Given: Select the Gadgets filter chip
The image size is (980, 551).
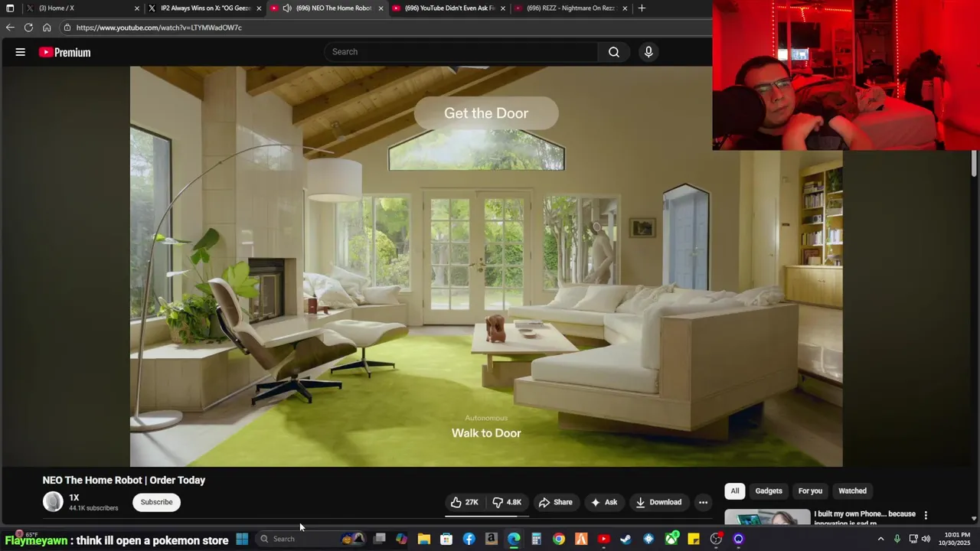Looking at the screenshot, I should click(x=769, y=491).
